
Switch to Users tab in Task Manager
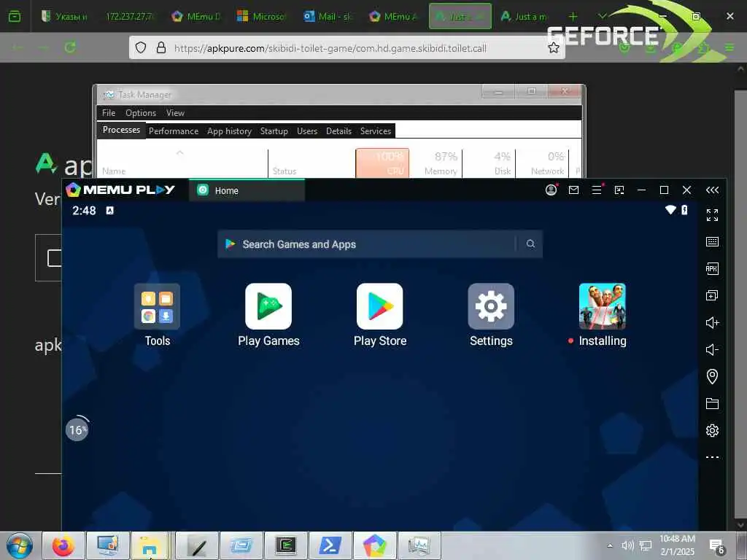click(307, 131)
